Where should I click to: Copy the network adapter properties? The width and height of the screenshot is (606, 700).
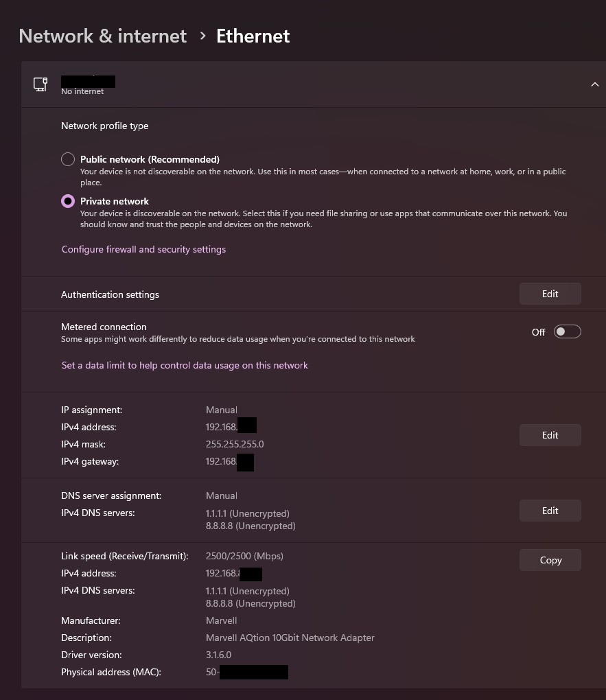pos(550,560)
